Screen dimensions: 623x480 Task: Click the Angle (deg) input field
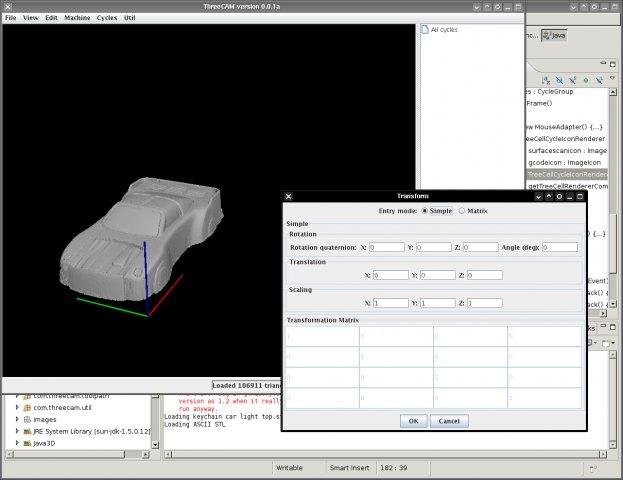560,248
